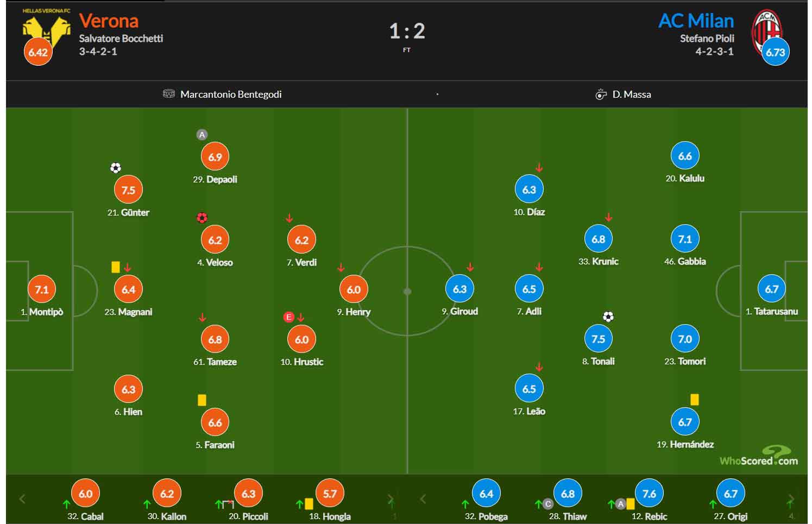This screenshot has width=812, height=524.
Task: Click the assist badge above Depaoli
Action: point(202,135)
